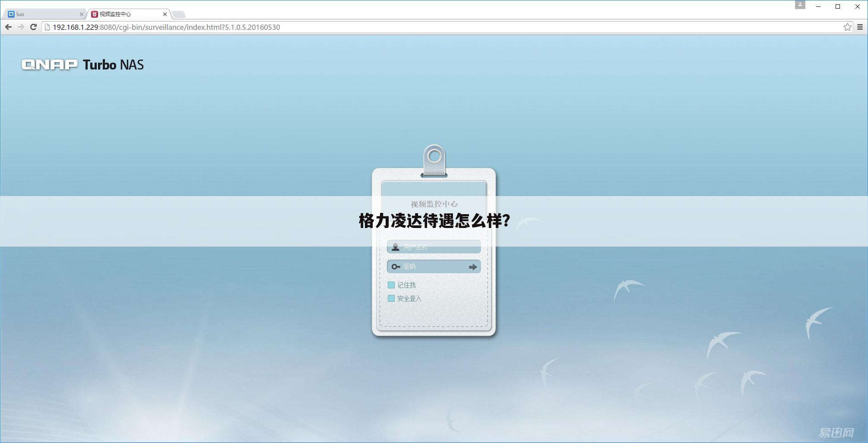Click the browser forward arrow
868x443 pixels.
21,27
